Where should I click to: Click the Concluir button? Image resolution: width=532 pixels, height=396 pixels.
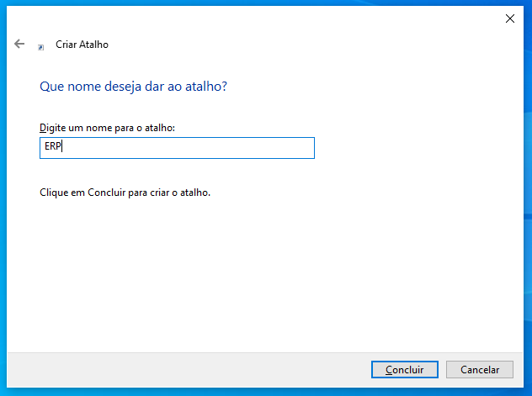(404, 369)
